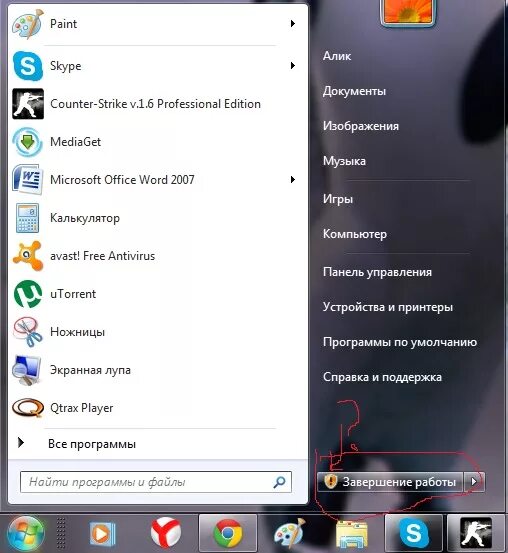Viewport: 508px width, 553px height.
Task: Expand the Skype jump list arrow
Action: pyautogui.click(x=292, y=65)
